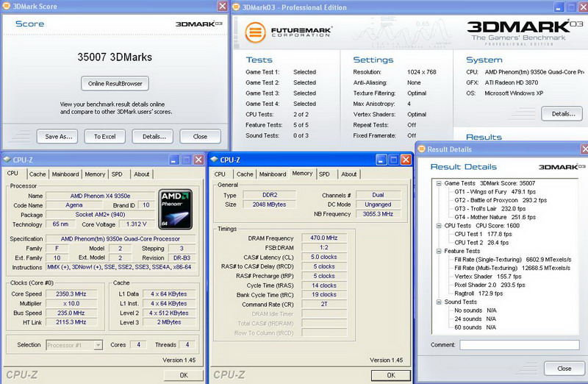Click the Core Voltage value 1.312 V

click(x=136, y=224)
